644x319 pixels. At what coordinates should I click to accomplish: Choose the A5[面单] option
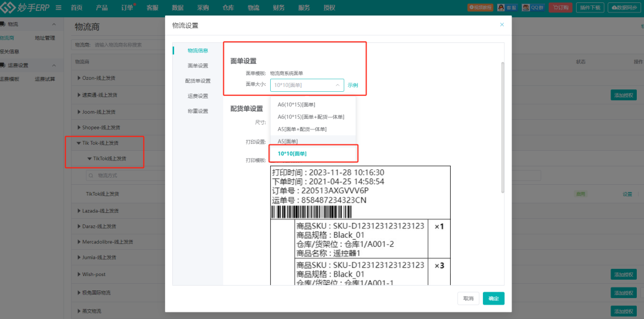click(313, 141)
